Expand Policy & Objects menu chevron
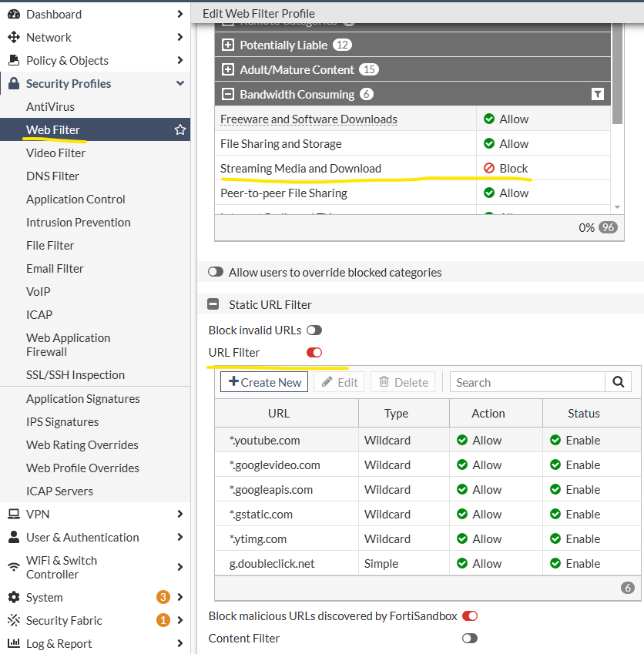Image resolution: width=644 pixels, height=654 pixels. (x=179, y=60)
